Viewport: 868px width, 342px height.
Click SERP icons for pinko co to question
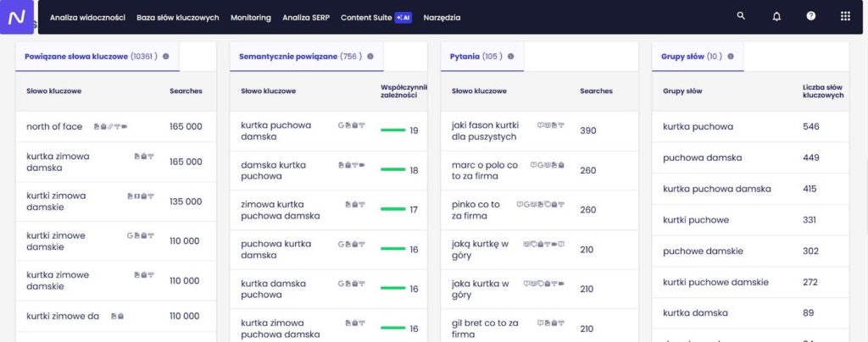coord(540,204)
